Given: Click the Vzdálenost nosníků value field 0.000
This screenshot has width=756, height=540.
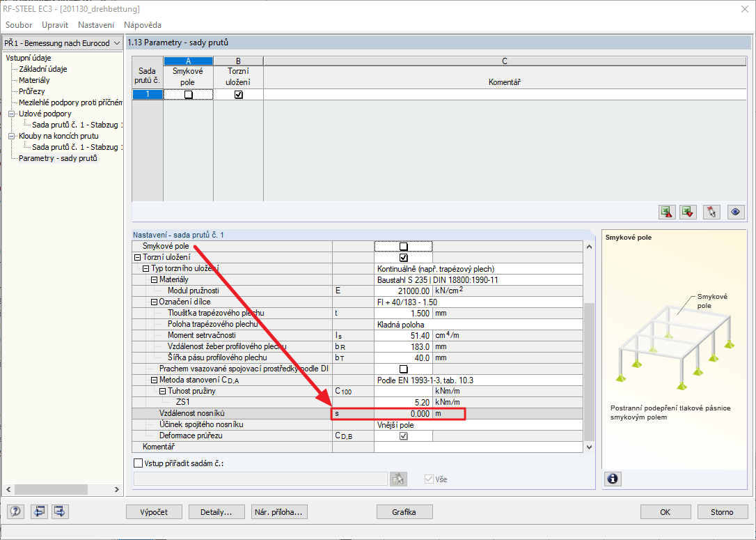Looking at the screenshot, I should tap(403, 414).
